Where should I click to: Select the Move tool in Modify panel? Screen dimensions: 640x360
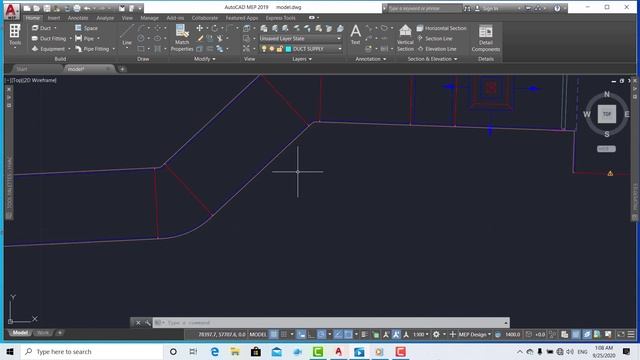(199, 28)
